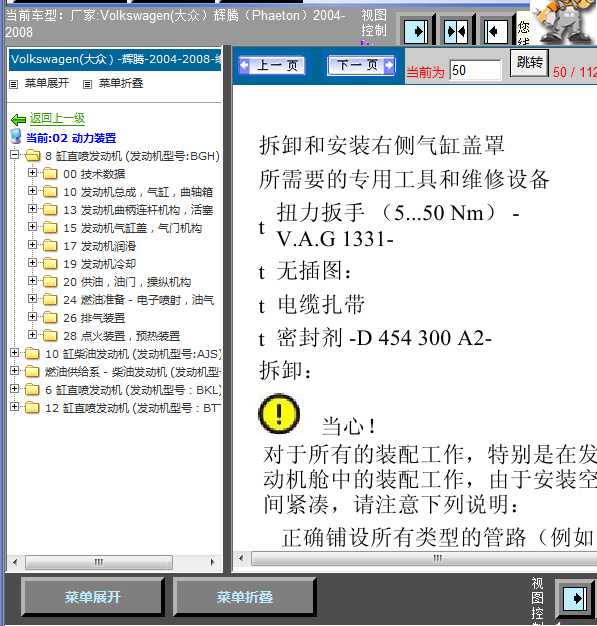Expand 20 供油，油门，操纵机构
The width and height of the screenshot is (597, 626).
click(32, 281)
